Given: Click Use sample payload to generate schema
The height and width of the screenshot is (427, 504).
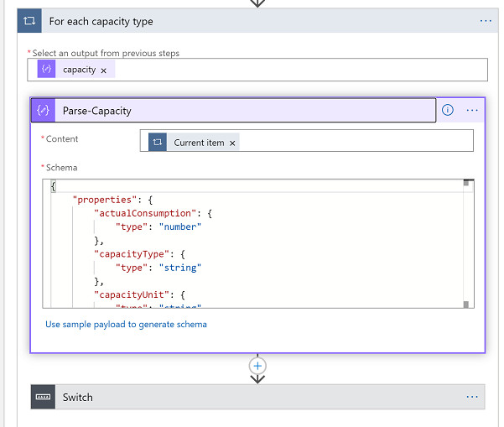Looking at the screenshot, I should pos(126,324).
